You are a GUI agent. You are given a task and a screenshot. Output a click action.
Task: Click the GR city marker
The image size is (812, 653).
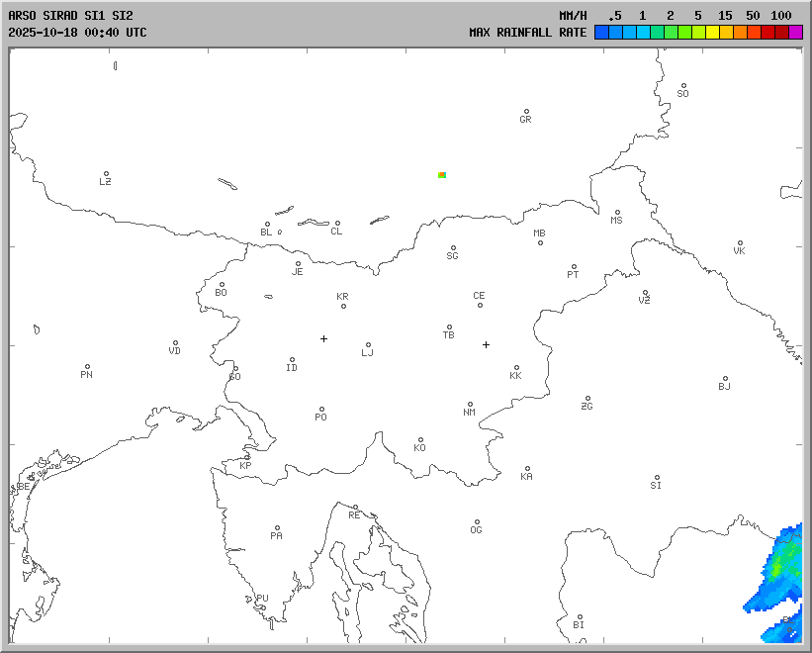526,112
